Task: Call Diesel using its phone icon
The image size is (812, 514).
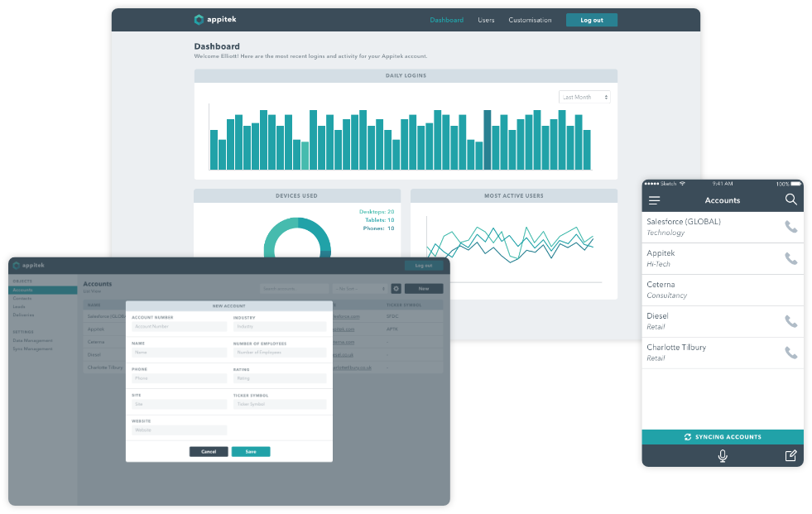Action: click(790, 321)
